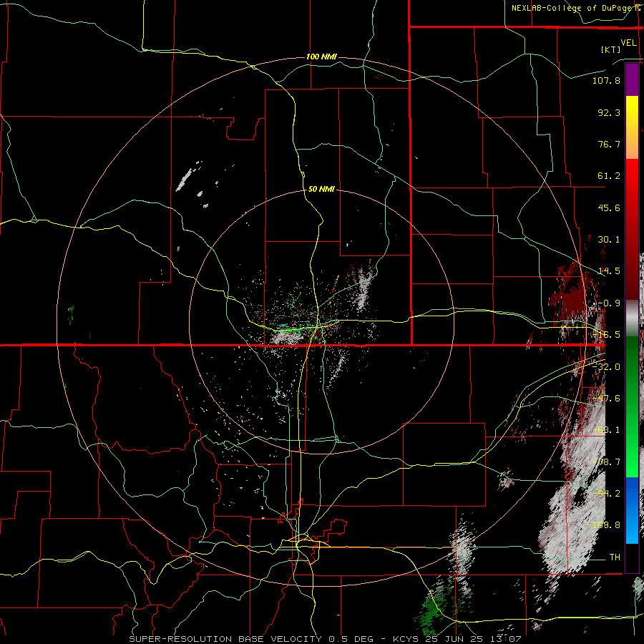This screenshot has height=644, width=644.
Task: Click the -47.6 velocity scale value
Action: coord(606,399)
